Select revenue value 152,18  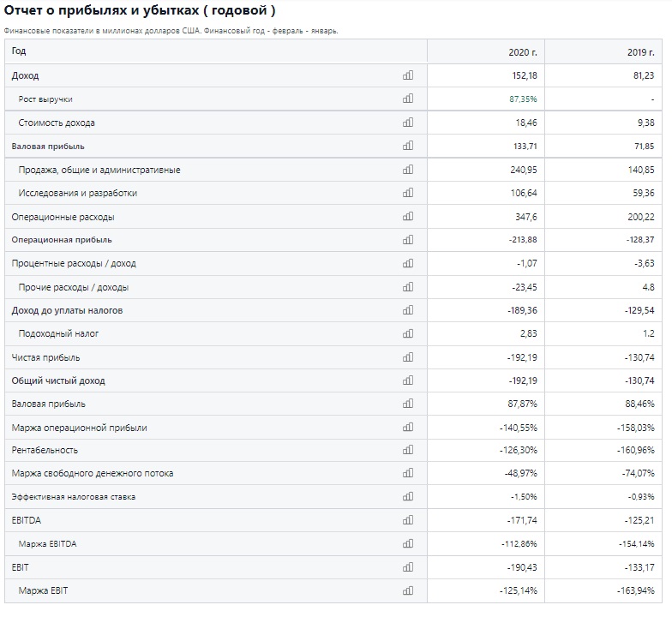click(x=525, y=75)
